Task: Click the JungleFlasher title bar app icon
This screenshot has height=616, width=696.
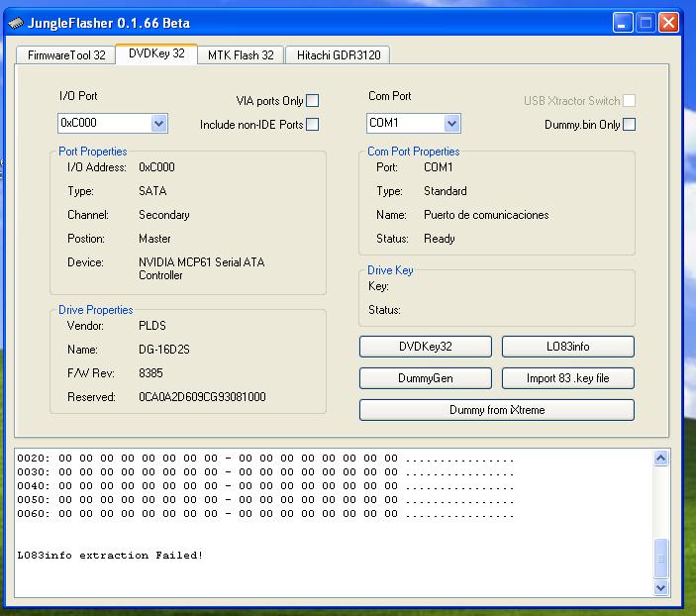Action: coord(15,23)
